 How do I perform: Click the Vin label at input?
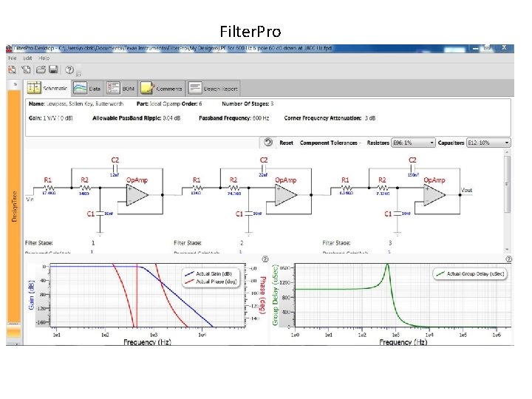click(30, 199)
